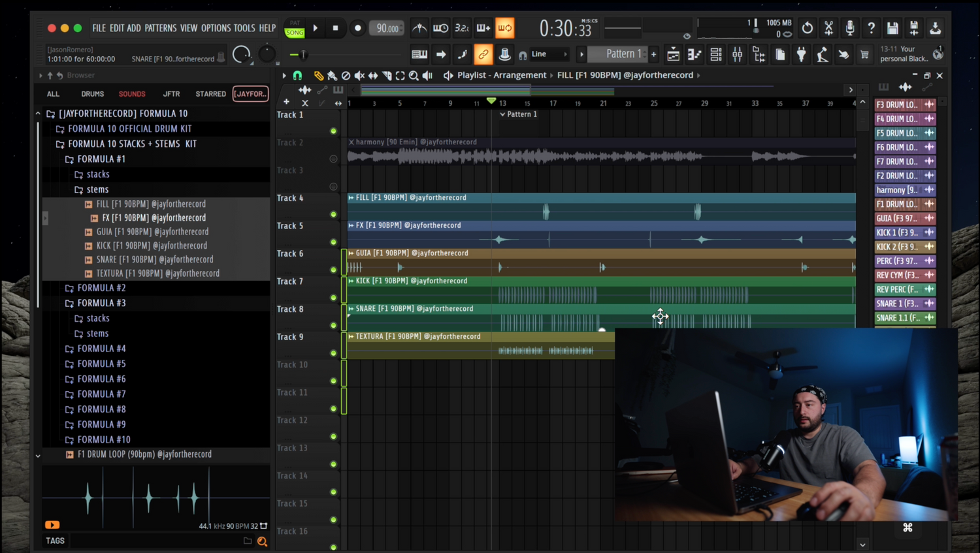This screenshot has height=553, width=980.
Task: Open the Channel rack icon
Action: (x=716, y=55)
